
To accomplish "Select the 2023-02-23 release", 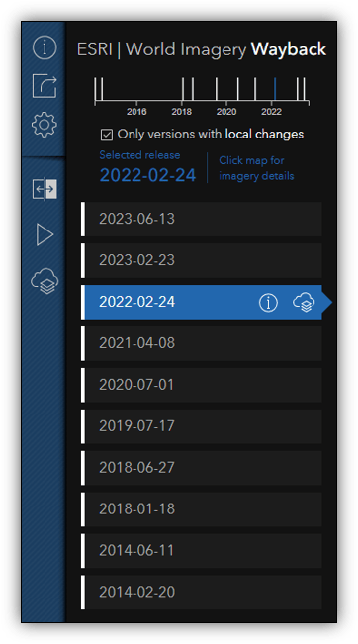I will coord(202,260).
